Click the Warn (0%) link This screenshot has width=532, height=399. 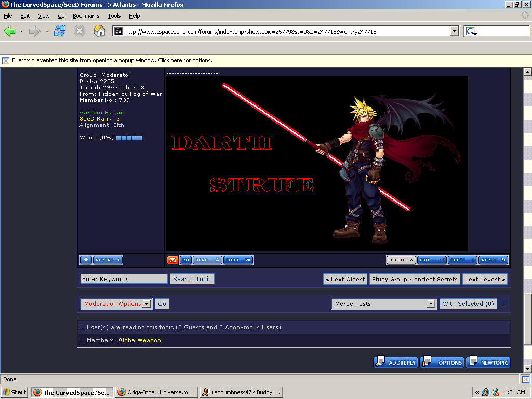pyautogui.click(x=107, y=137)
